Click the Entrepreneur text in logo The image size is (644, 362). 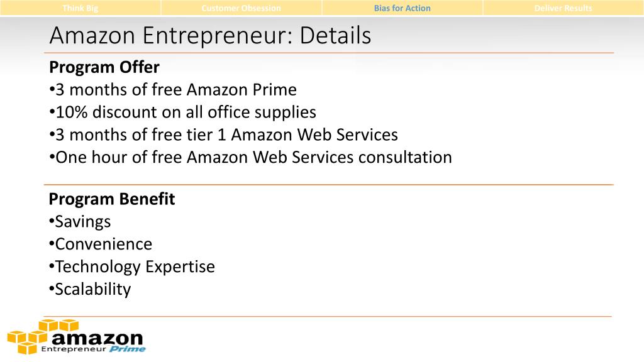tap(74, 349)
